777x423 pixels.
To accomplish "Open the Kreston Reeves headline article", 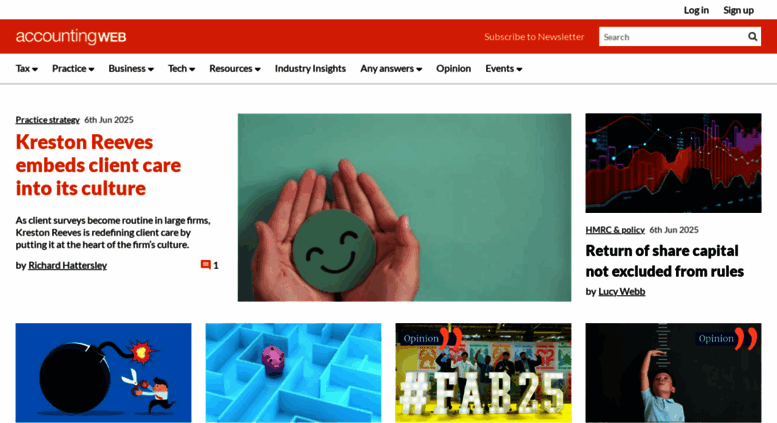I will 98,165.
